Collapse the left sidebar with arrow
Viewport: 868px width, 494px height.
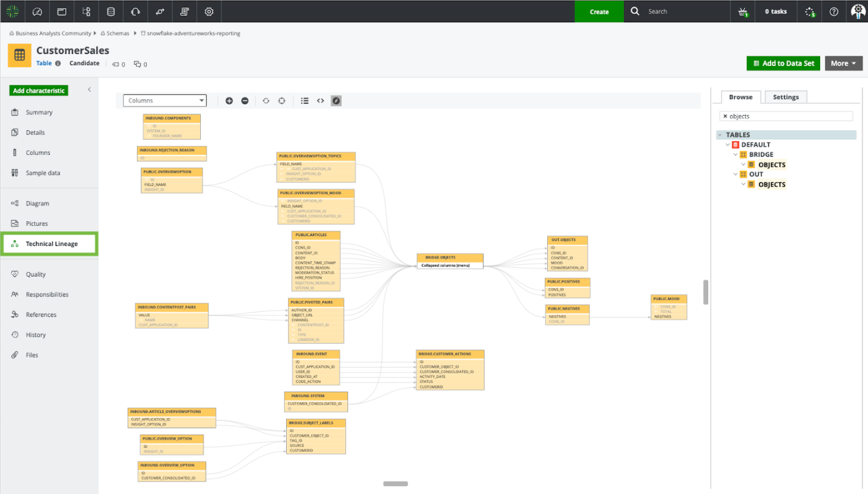[x=89, y=89]
